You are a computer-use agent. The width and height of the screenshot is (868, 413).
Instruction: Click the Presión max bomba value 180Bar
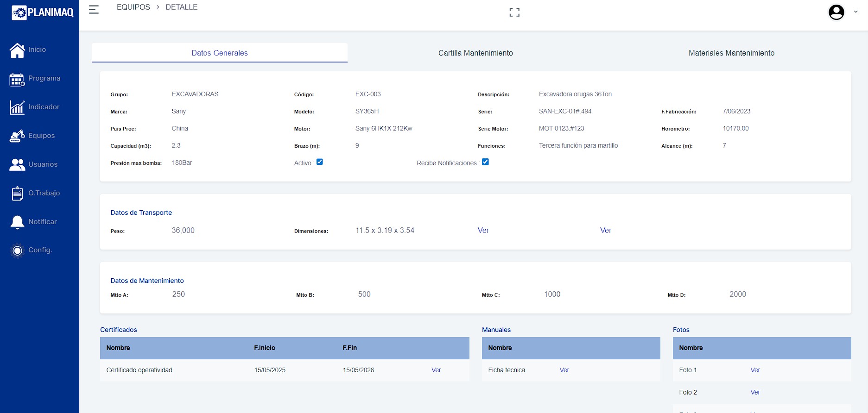click(182, 163)
